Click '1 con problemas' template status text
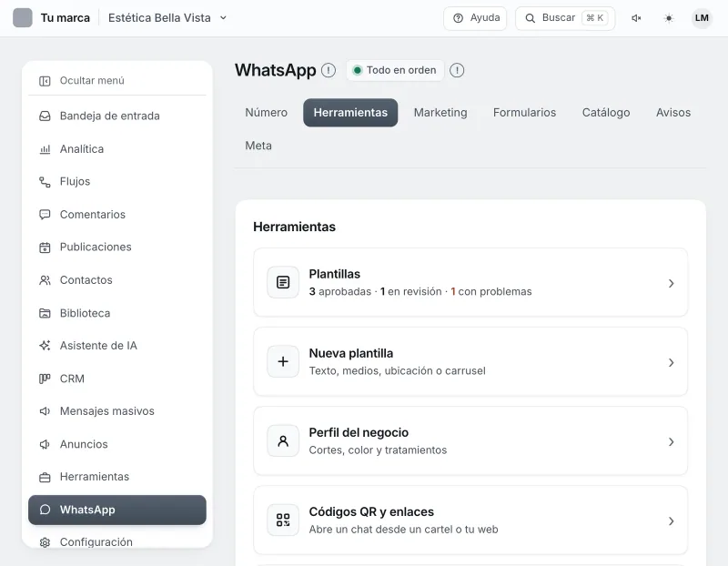 point(491,291)
